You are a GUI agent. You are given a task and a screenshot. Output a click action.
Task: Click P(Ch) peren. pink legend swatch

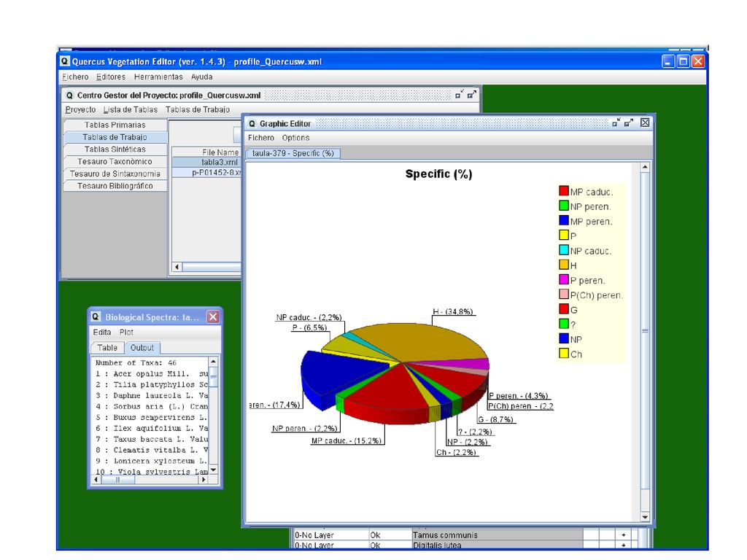(x=564, y=295)
